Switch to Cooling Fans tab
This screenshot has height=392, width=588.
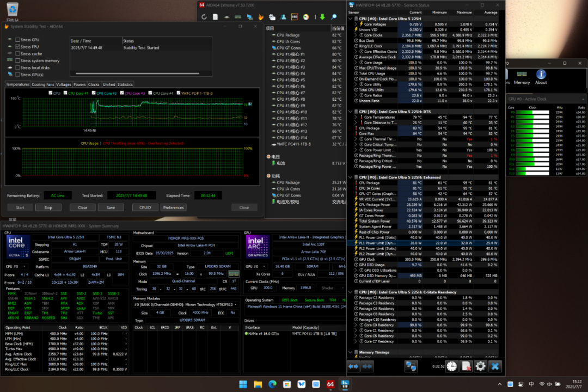[43, 84]
